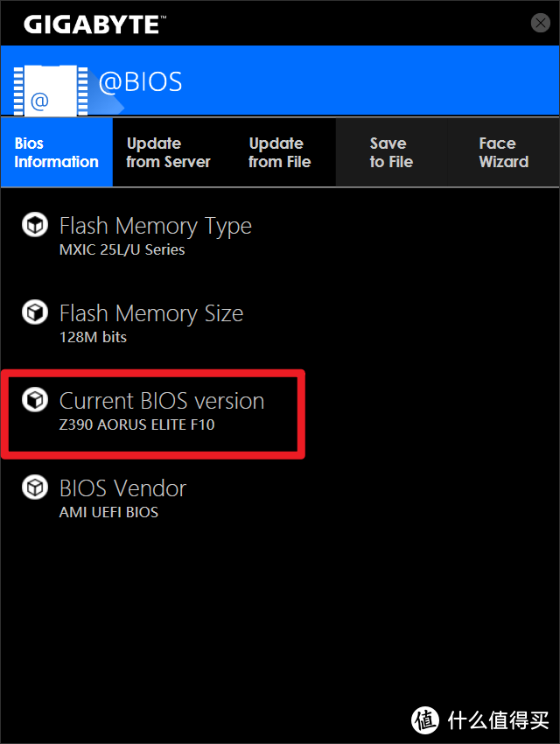Click the Flash Memory Type heading

click(x=155, y=226)
